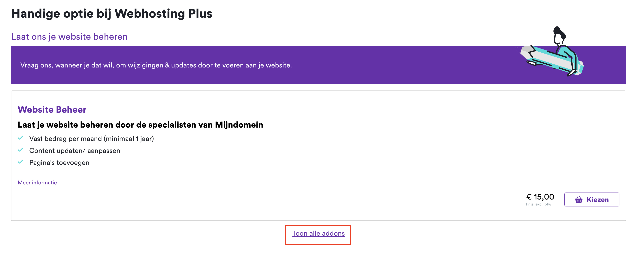The height and width of the screenshot is (254, 644).
Task: Click checkmark beside Content updaten/ aanpassen
Action: 21,150
